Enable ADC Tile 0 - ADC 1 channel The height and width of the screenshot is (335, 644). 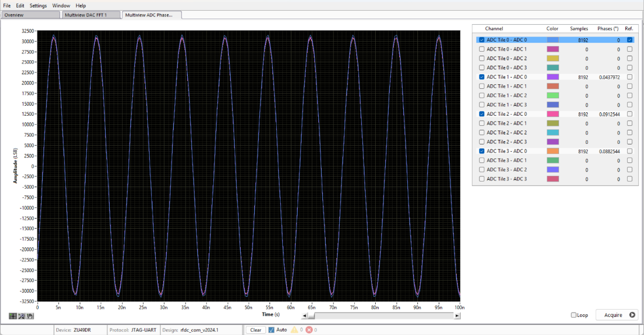[482, 49]
